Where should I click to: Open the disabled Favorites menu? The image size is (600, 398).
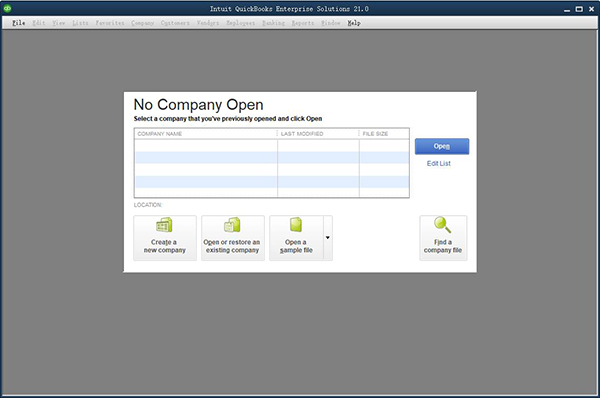click(110, 23)
